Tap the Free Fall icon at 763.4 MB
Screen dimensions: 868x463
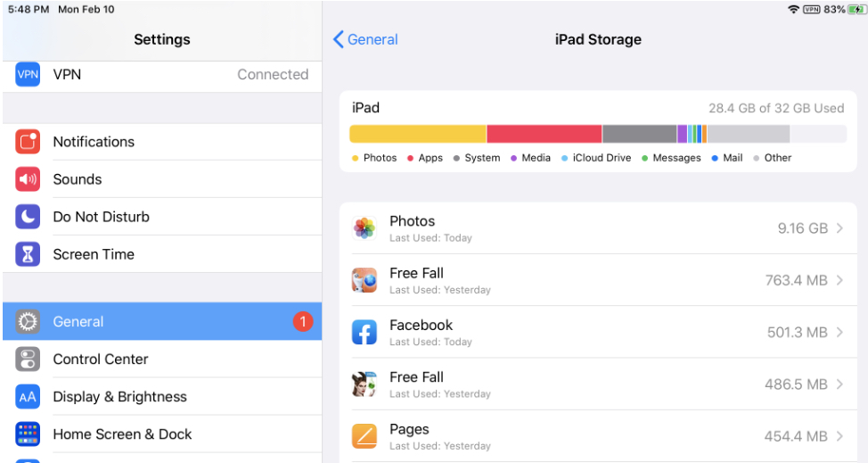click(364, 280)
